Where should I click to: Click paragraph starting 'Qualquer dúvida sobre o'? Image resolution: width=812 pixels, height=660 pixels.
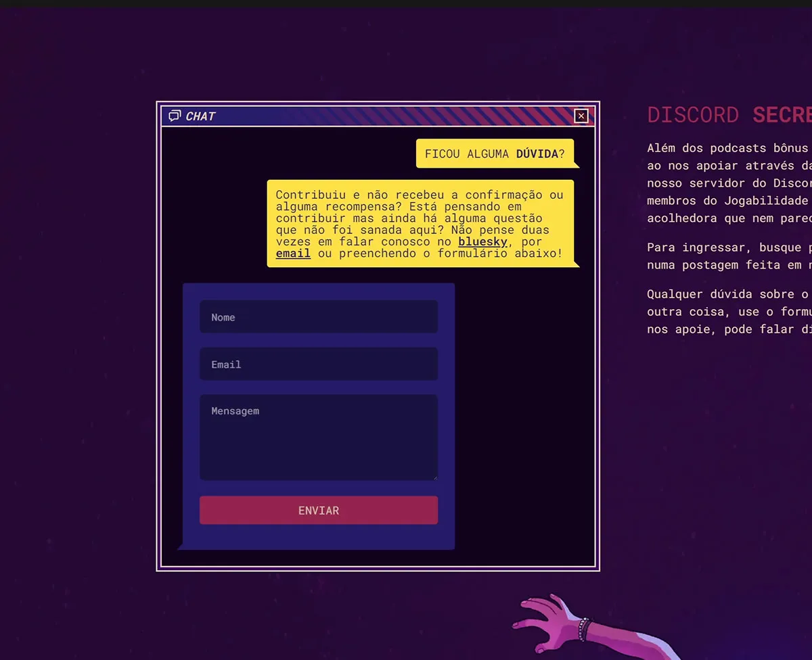(729, 312)
